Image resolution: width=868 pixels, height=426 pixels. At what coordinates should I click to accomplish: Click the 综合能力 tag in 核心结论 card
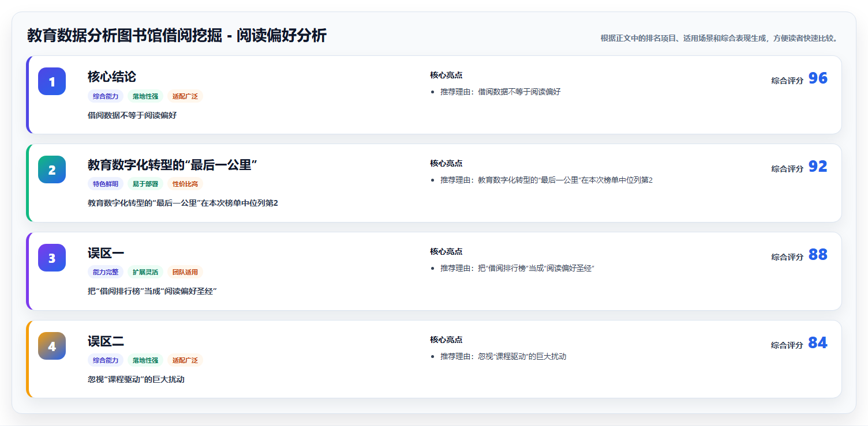[x=106, y=96]
